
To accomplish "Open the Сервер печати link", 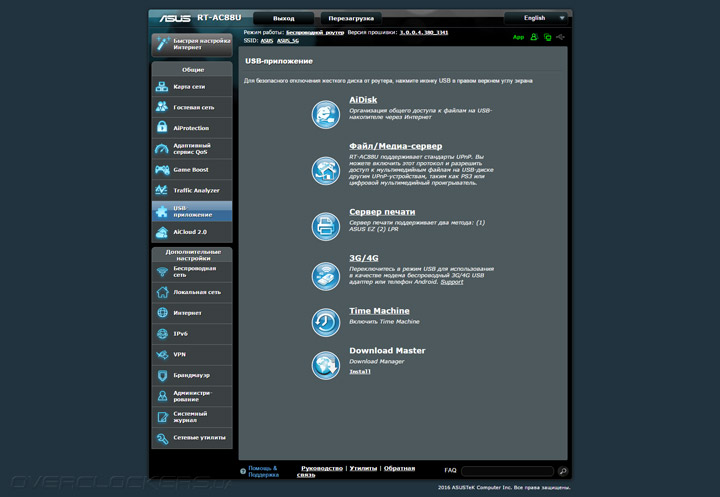I will (382, 212).
